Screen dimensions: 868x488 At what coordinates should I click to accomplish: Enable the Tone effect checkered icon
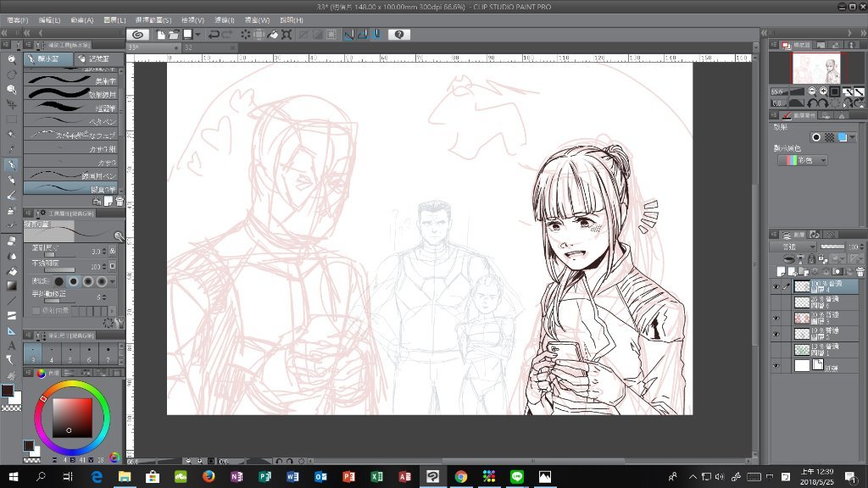point(829,137)
